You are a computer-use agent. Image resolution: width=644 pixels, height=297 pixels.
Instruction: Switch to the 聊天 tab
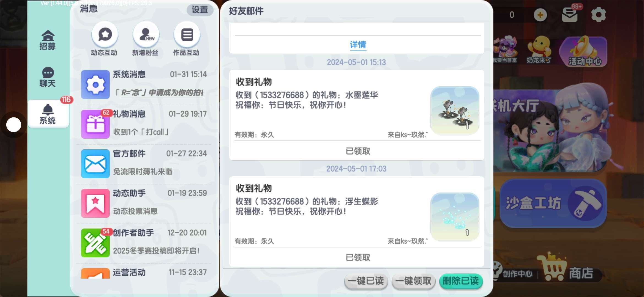(48, 77)
